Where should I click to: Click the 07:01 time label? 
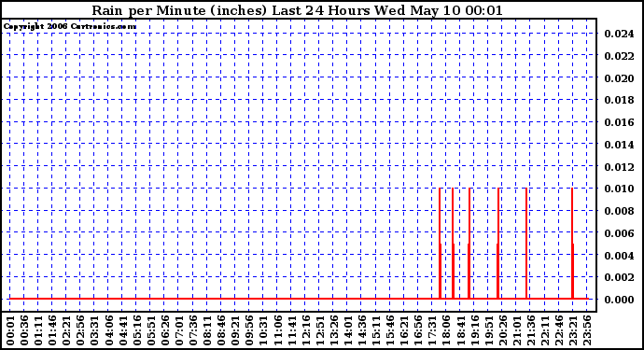tap(178, 330)
